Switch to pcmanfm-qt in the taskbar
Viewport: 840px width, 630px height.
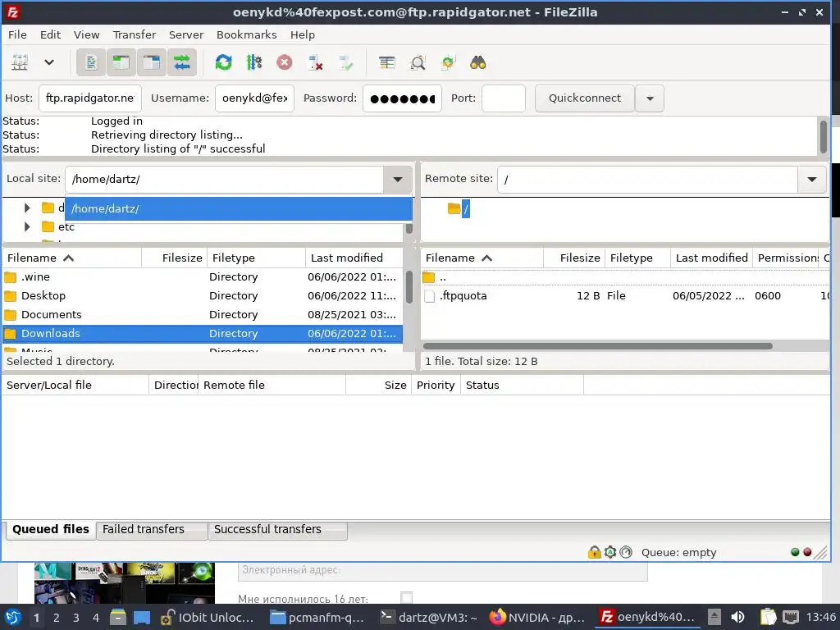(317, 618)
